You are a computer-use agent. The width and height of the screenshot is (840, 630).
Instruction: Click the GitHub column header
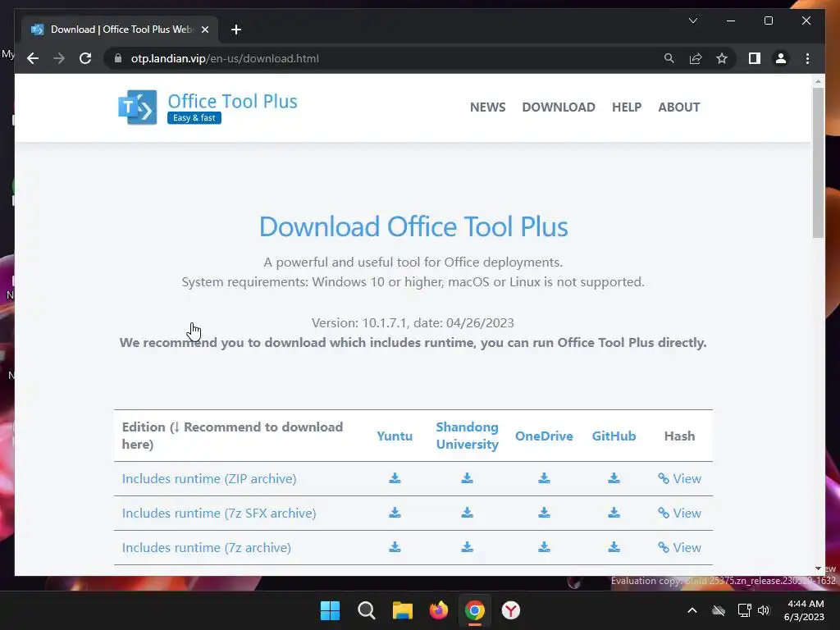coord(614,436)
